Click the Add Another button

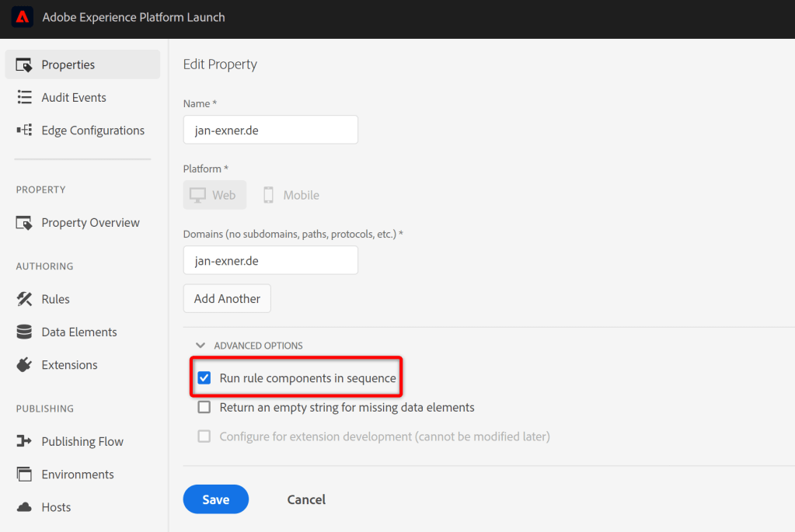(x=226, y=298)
